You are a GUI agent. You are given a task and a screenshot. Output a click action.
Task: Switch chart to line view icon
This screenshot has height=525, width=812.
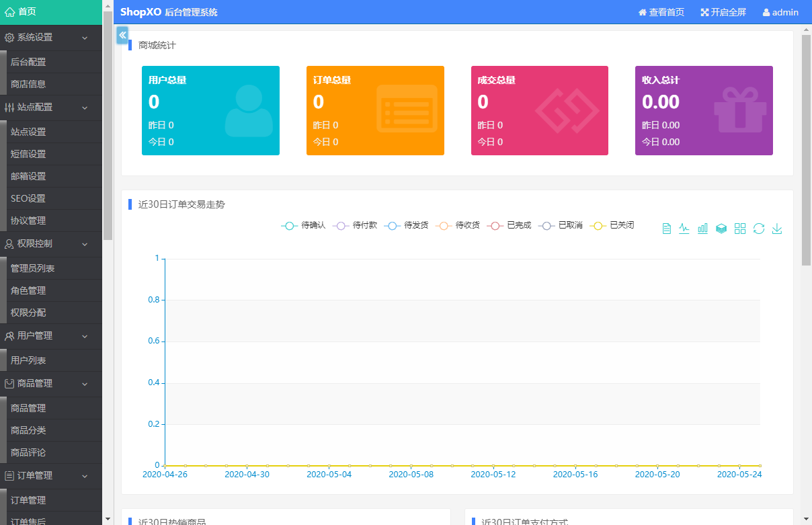684,229
